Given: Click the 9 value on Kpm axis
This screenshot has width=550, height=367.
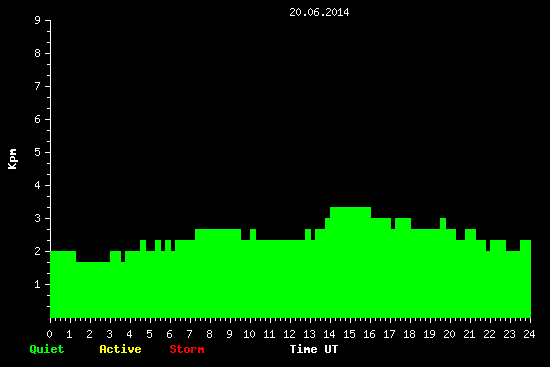Looking at the screenshot, I should click(38, 20).
